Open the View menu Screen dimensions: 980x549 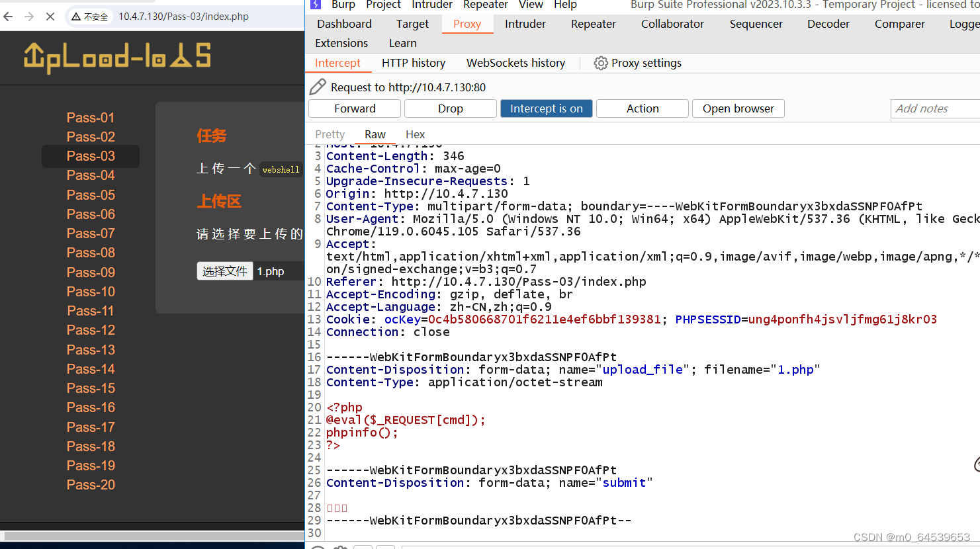coord(531,5)
